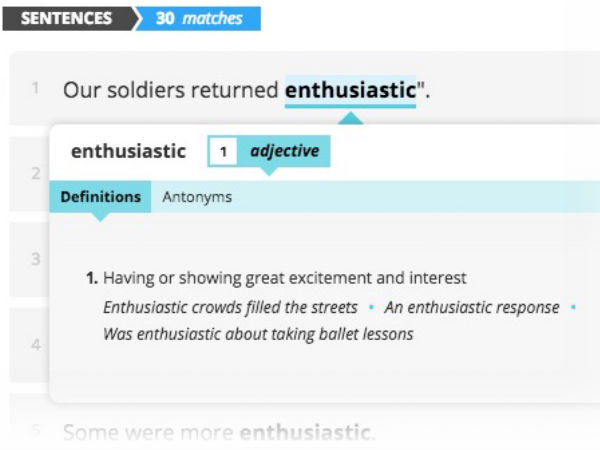
Task: Click 'Our soldiers returned' sentence text
Action: 170,90
